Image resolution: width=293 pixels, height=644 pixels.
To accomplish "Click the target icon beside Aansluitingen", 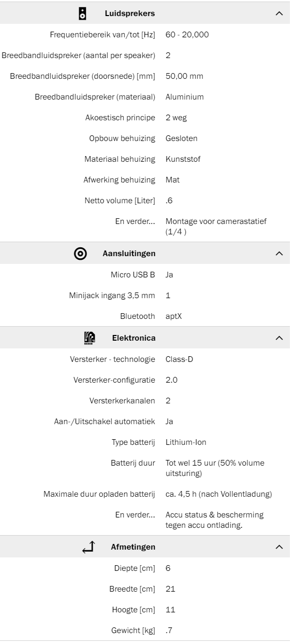I will 80,253.
